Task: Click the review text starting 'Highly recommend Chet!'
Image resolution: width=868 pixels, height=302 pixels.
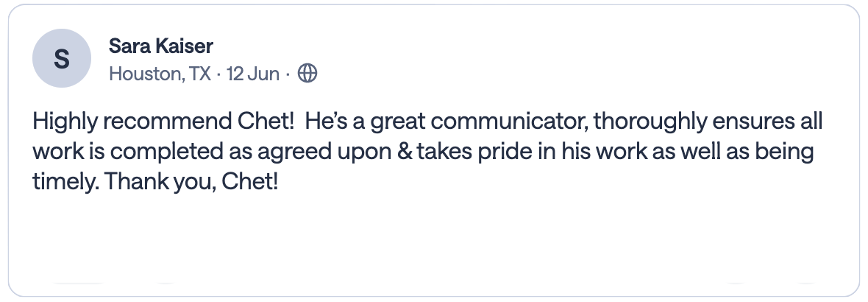Action: pos(427,151)
